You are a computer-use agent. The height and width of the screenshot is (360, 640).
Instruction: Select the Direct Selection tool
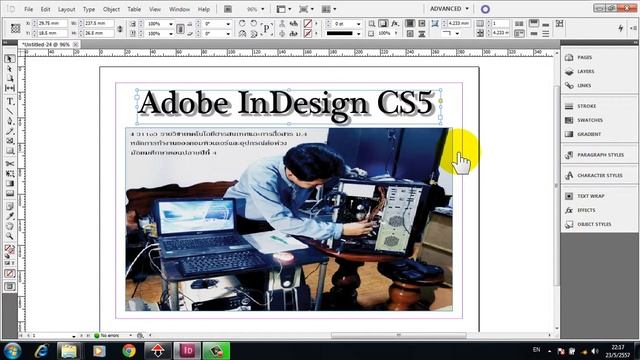10,69
